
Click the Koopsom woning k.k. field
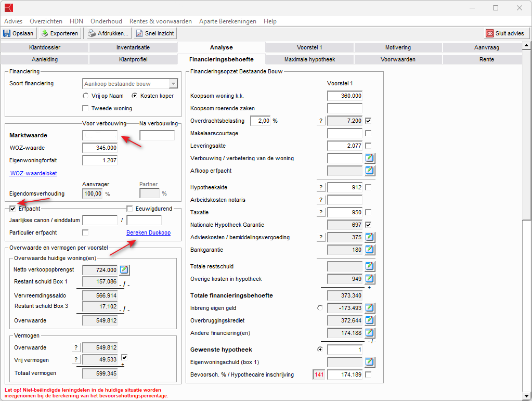pyautogui.click(x=345, y=96)
